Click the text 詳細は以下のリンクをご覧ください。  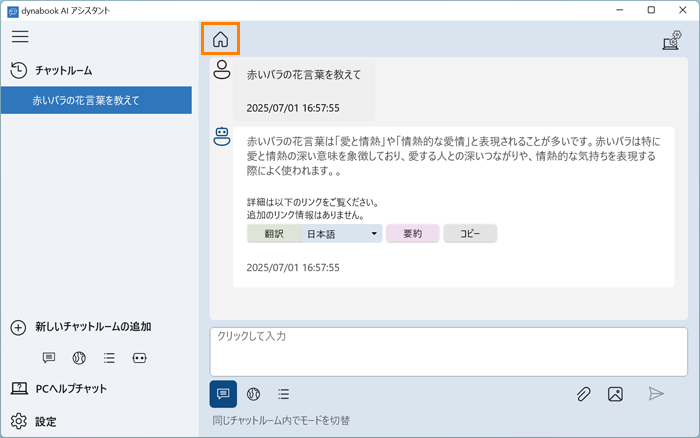click(x=313, y=202)
